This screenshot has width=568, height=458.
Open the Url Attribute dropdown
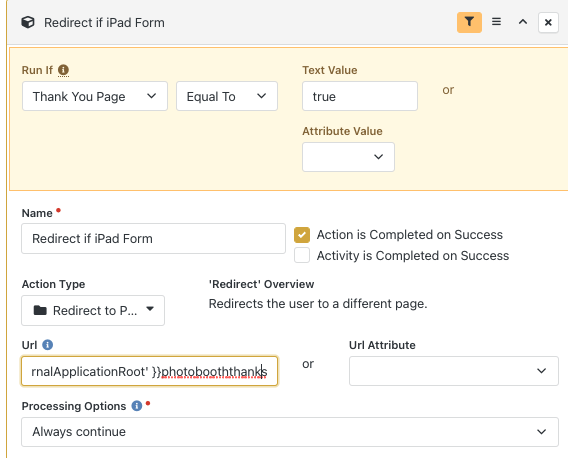tap(454, 371)
